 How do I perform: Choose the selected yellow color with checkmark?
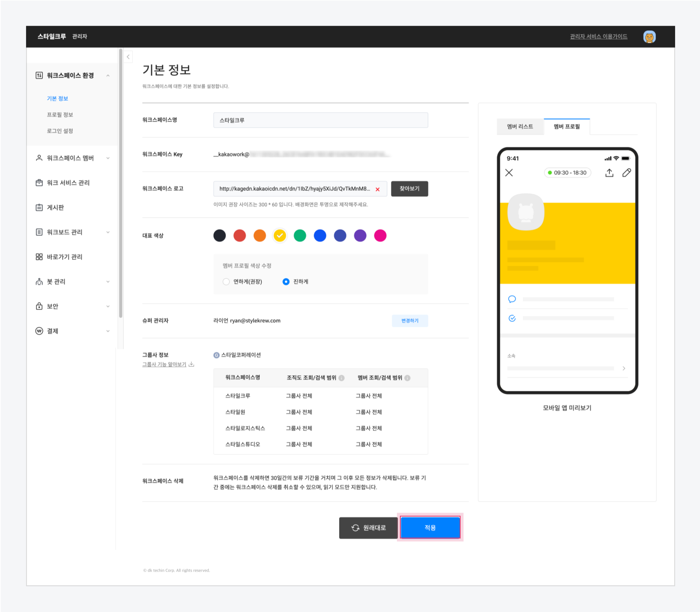pyautogui.click(x=280, y=235)
